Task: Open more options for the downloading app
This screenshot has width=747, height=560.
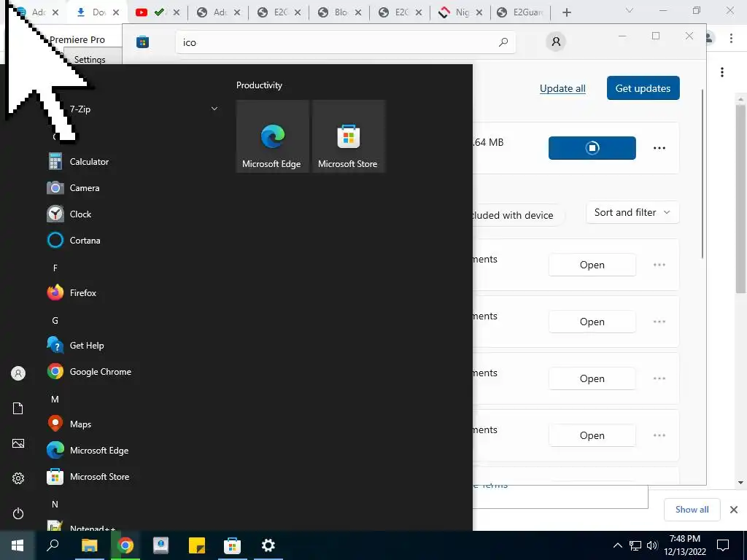Action: [659, 148]
